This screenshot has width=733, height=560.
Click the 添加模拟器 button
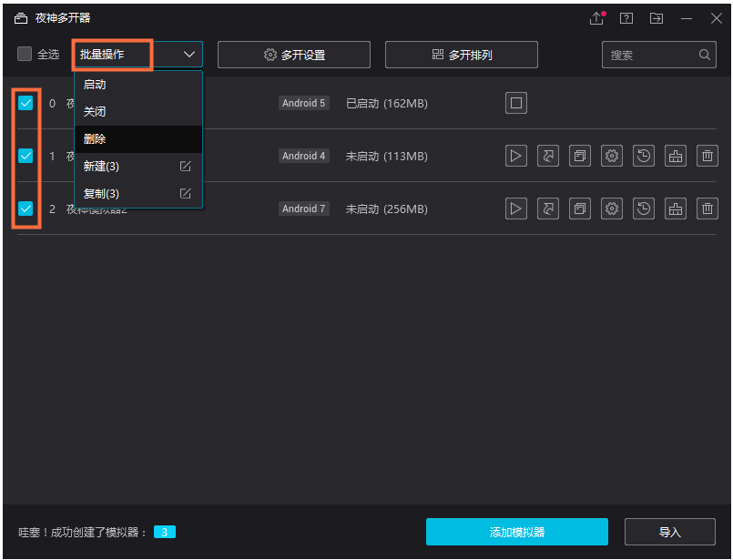tap(516, 532)
